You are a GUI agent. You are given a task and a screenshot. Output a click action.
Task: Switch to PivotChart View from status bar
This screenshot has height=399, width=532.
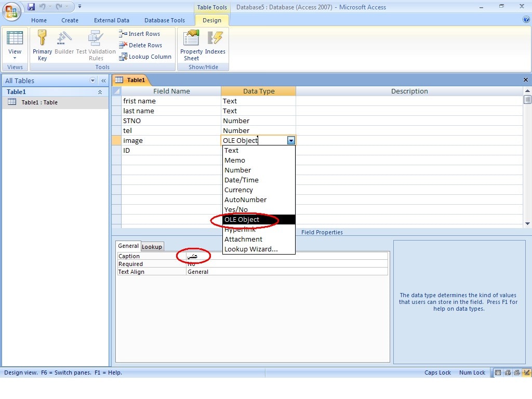coord(517,373)
